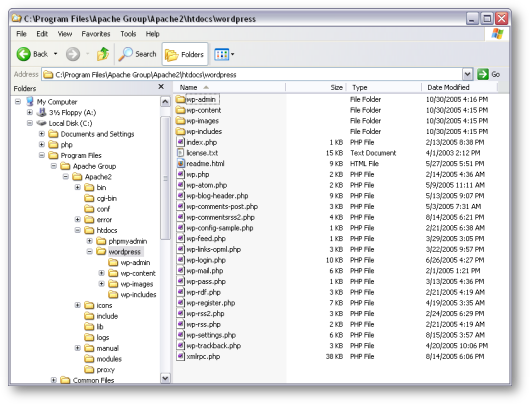
Task: Expand the wp-content tree node
Action: coord(101,273)
